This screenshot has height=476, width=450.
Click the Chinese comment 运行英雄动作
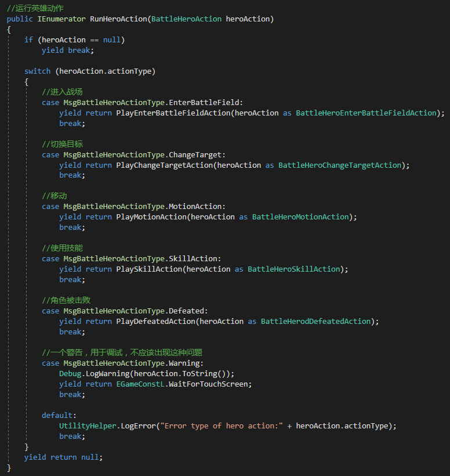pos(35,8)
